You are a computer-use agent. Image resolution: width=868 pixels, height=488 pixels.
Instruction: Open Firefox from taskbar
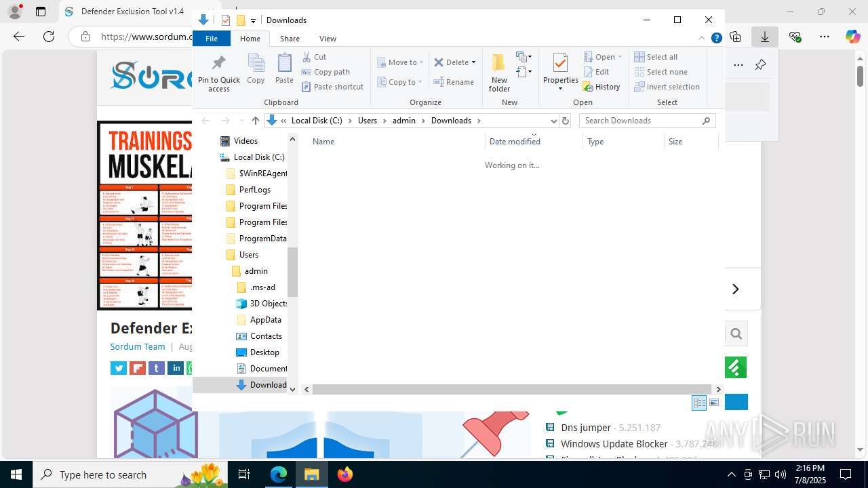coord(345,474)
